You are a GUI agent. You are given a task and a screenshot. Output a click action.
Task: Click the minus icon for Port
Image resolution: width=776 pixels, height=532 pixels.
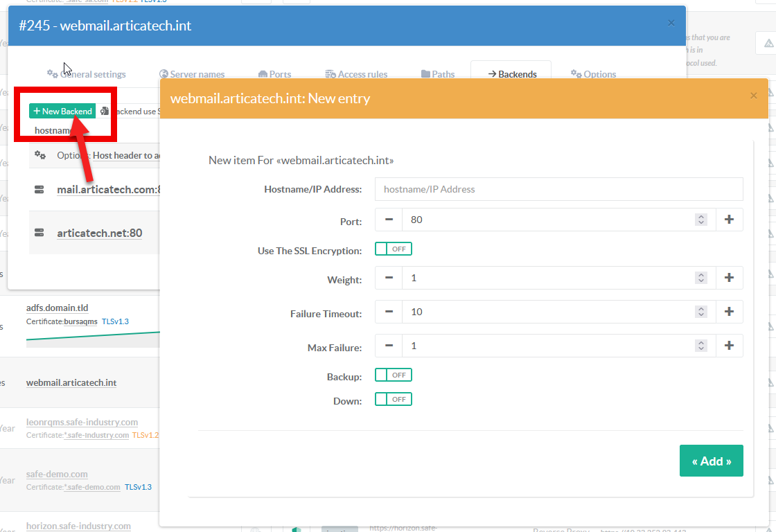click(389, 220)
